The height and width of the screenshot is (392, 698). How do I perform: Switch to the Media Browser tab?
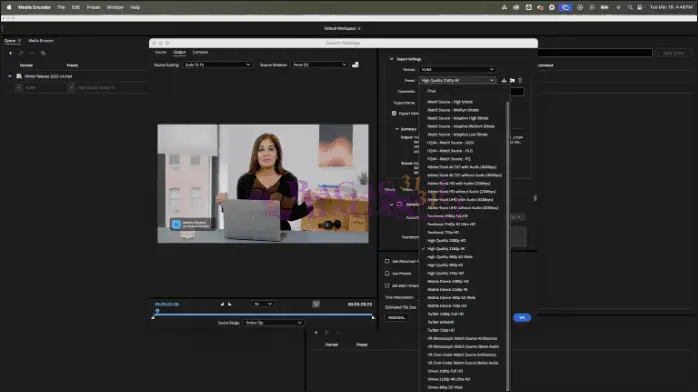[41, 40]
